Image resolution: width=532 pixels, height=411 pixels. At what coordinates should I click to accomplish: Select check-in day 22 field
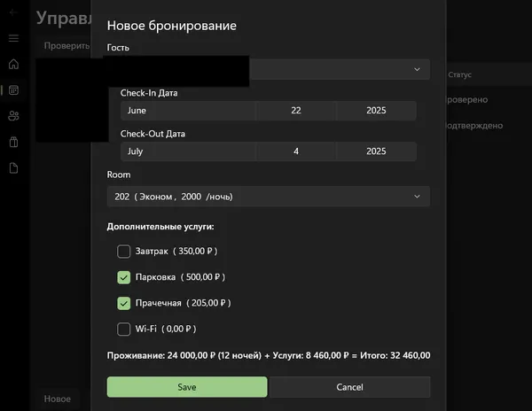pos(296,111)
